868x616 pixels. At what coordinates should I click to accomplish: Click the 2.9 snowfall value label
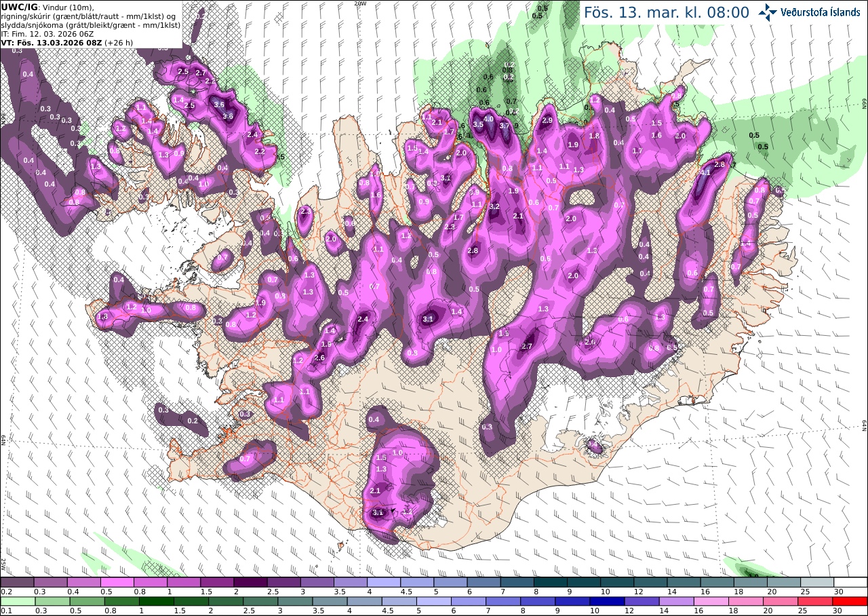point(548,120)
